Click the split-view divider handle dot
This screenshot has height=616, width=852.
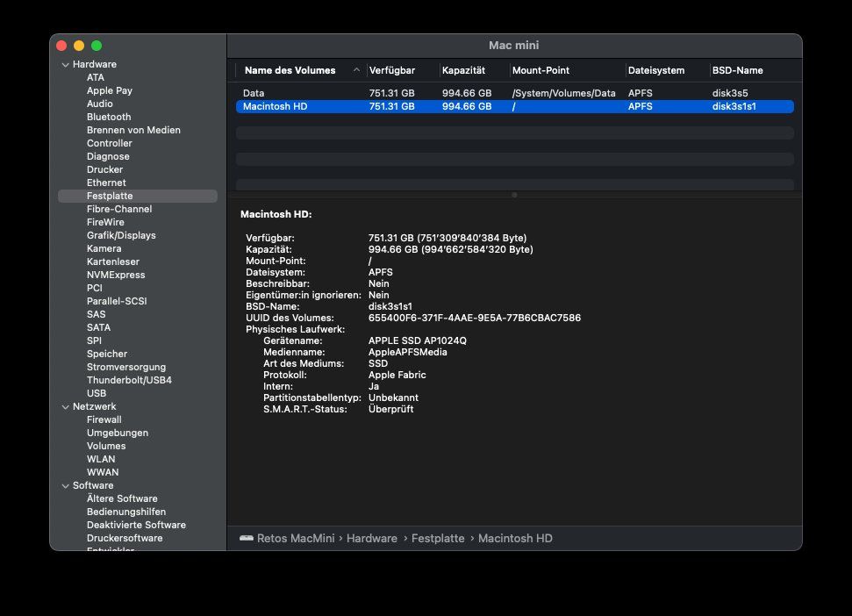click(514, 195)
